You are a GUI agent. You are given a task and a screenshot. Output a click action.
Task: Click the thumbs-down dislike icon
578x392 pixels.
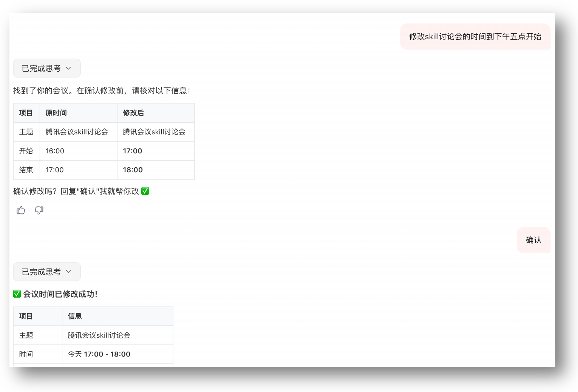(x=39, y=210)
